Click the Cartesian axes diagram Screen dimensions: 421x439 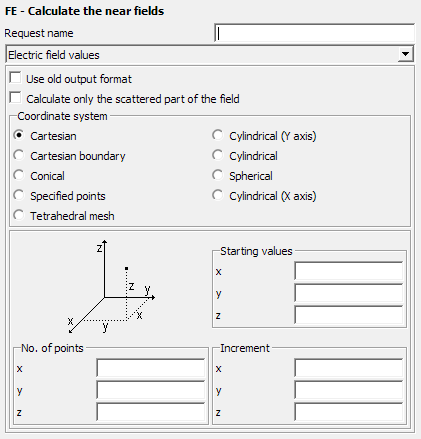(111, 287)
